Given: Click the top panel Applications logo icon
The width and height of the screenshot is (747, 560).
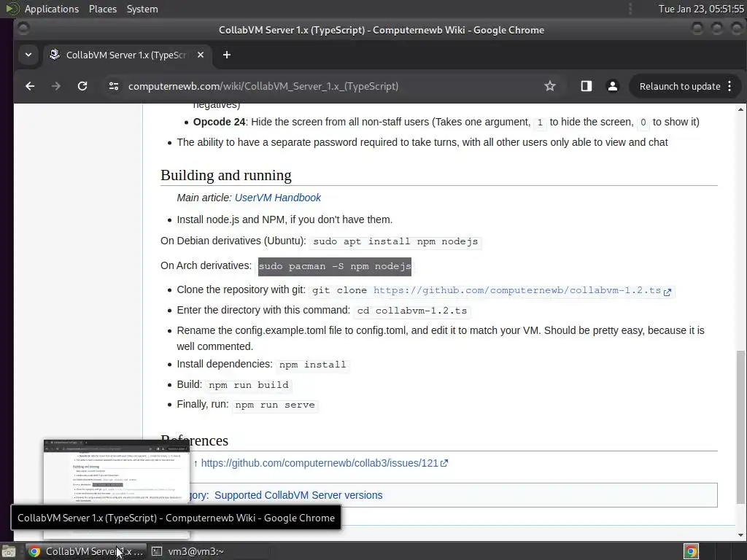Looking at the screenshot, I should 12,9.
